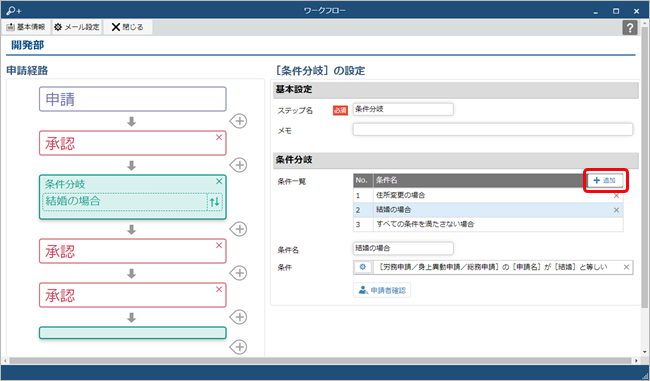Click the 条件名 input field

coord(403,248)
